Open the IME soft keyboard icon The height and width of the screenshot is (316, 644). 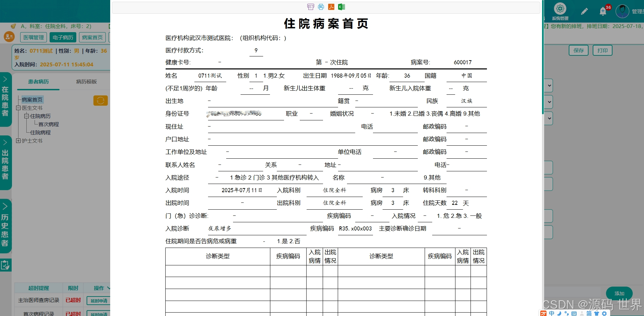(574, 313)
